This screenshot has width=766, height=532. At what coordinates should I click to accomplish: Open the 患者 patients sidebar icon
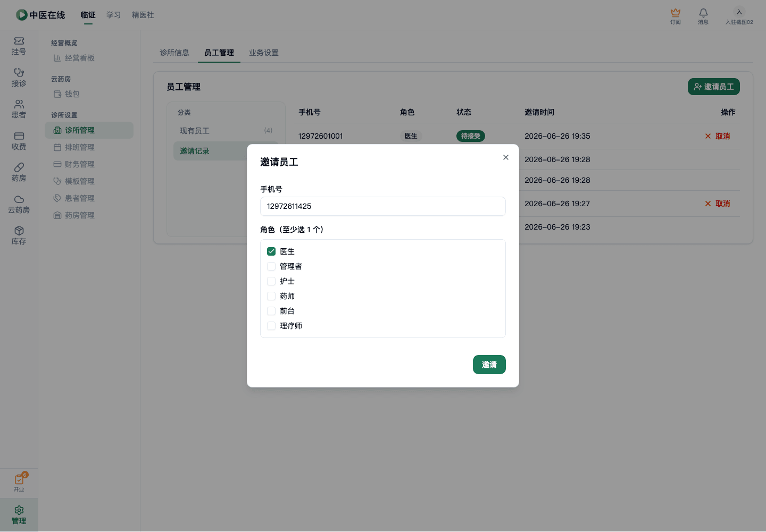pos(19,109)
